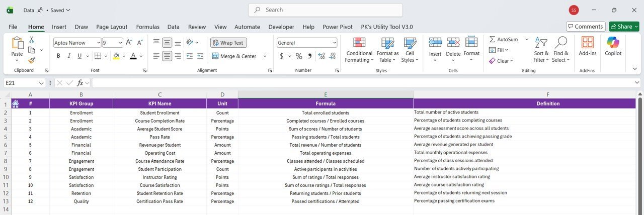Toggle the Wrap Text button

coord(228,43)
